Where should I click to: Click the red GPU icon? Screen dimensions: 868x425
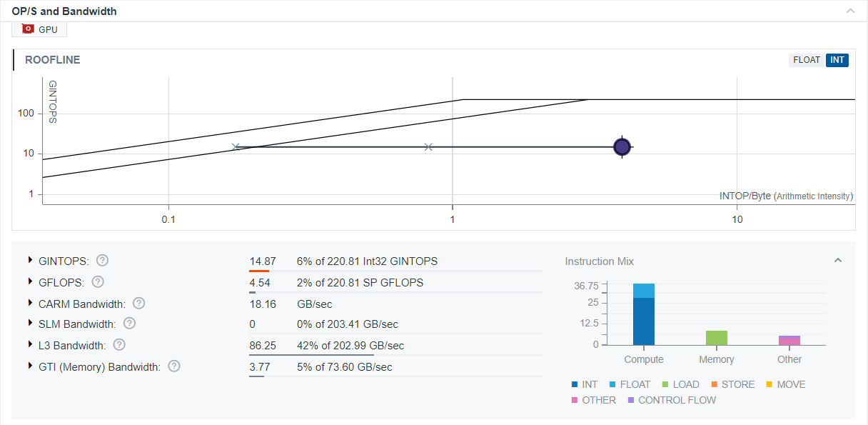(x=29, y=29)
